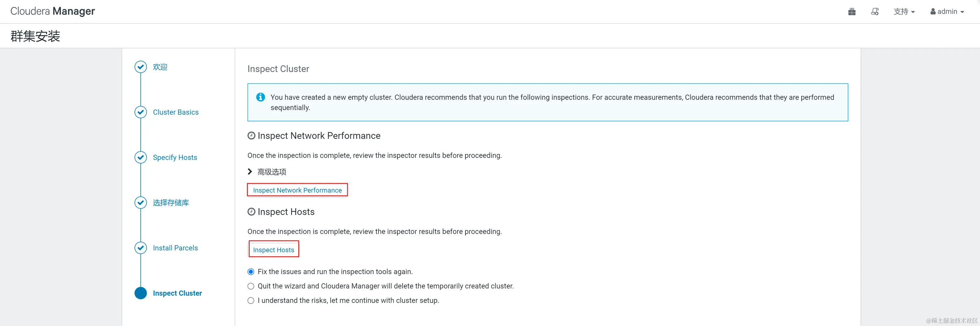
Task: Go to the Install Parcels wizard step
Action: pyautogui.click(x=175, y=248)
